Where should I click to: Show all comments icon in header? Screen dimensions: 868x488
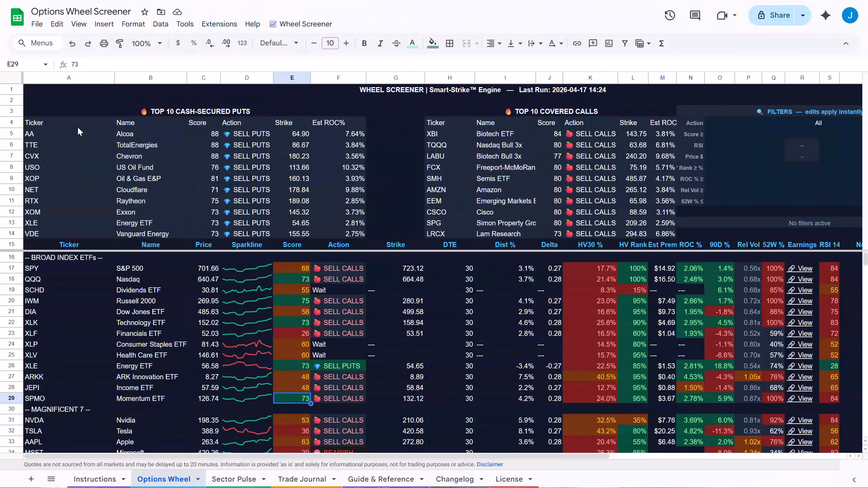(x=695, y=15)
